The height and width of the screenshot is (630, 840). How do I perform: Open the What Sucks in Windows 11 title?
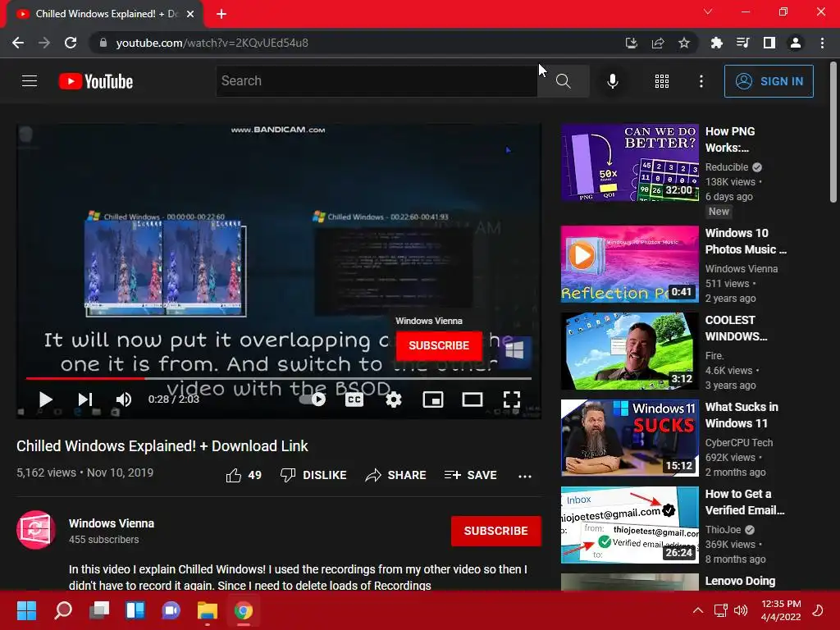(x=742, y=415)
